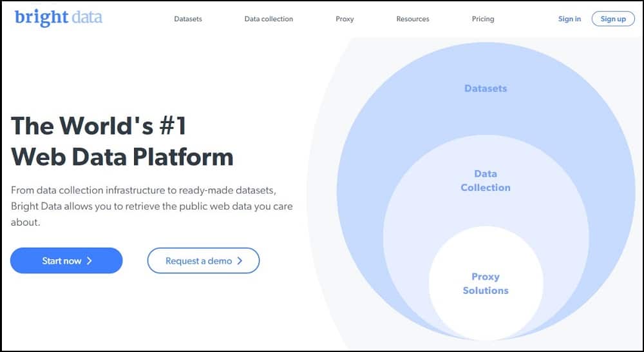Select the Data Collection circle label
Screen dimensions: 644x352
coord(486,181)
